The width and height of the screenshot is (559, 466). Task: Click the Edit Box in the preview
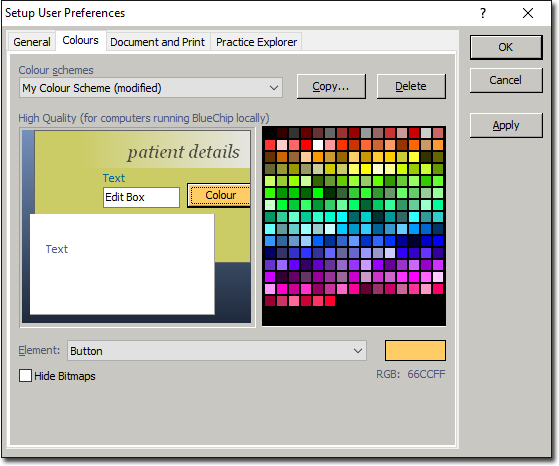tap(142, 197)
